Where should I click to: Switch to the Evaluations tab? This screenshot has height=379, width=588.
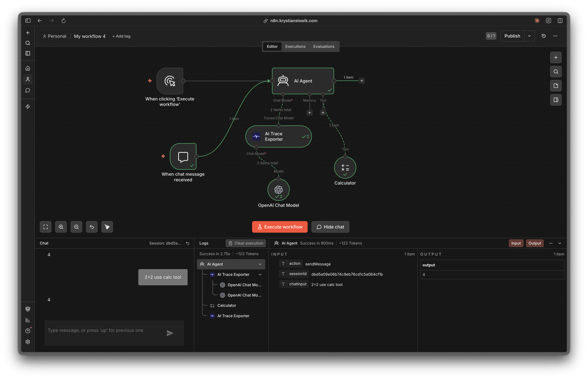tap(324, 47)
